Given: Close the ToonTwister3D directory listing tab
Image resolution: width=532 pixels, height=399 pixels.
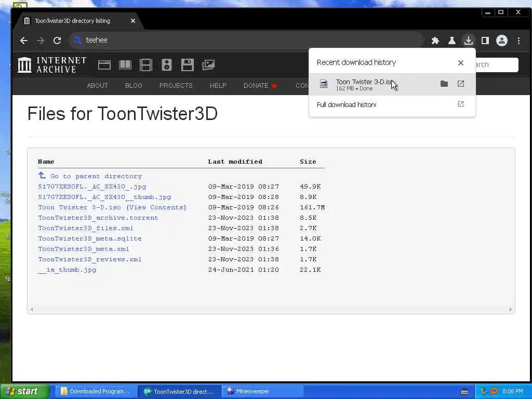Looking at the screenshot, I should 133,21.
